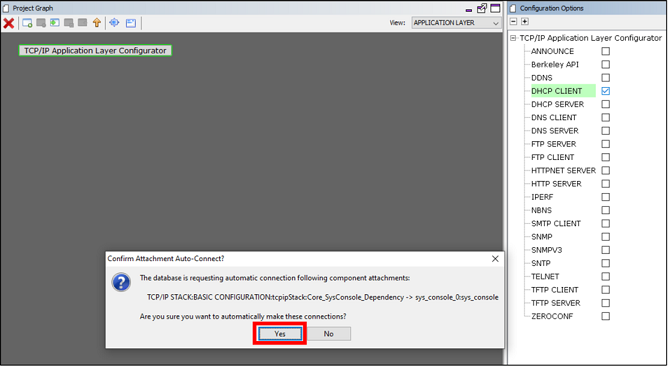Click the Project Graph panel title icon
Viewport: 668px width, 367px height.
6,9
